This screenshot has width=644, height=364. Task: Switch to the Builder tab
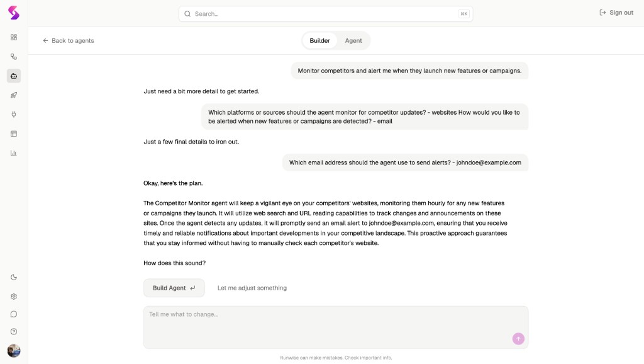point(319,41)
